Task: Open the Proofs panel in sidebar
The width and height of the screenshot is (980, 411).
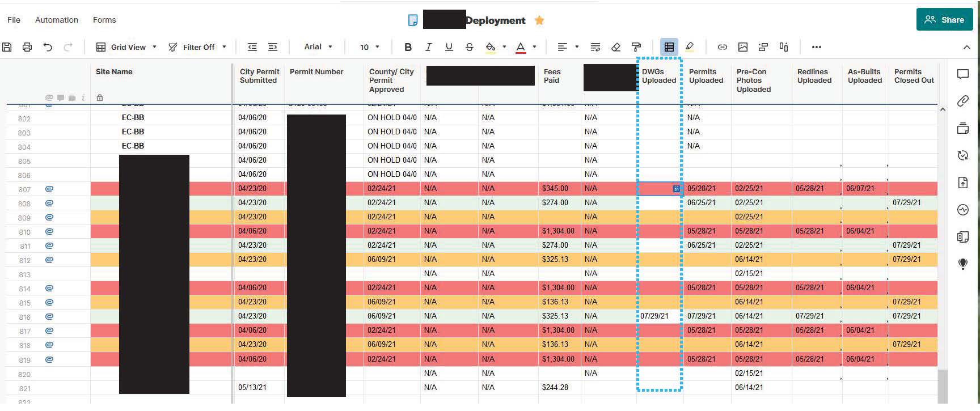Action: (963, 128)
